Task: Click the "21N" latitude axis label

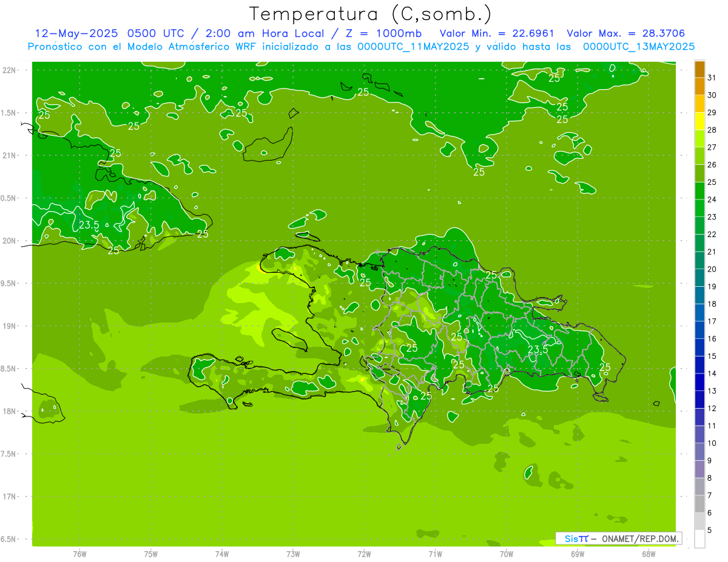Action: (10, 156)
